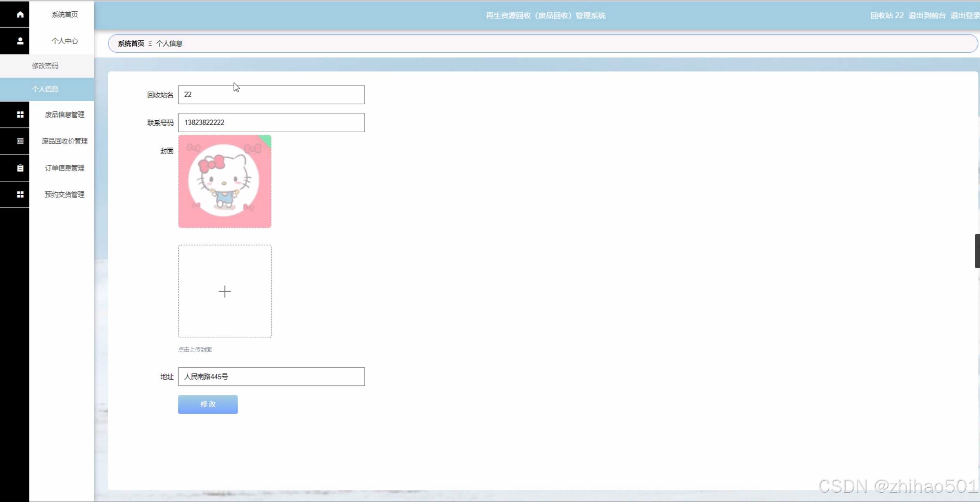
Task: Open the 修改密码 submenu item
Action: 45,66
